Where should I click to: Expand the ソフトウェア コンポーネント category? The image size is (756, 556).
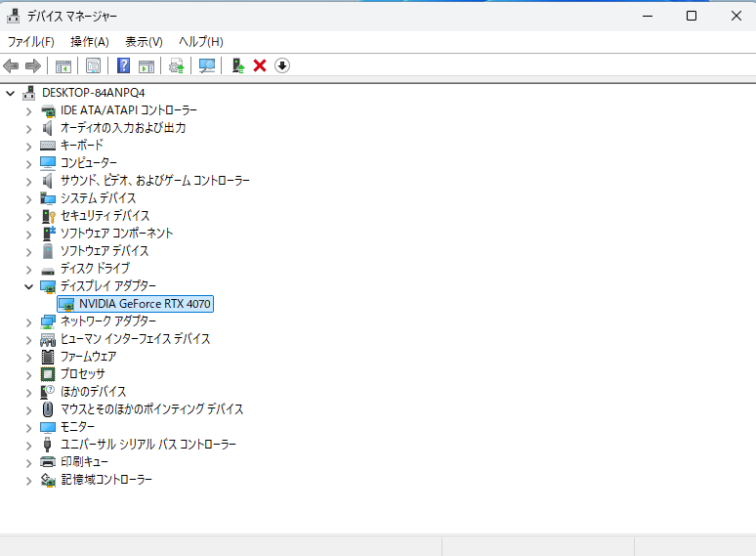[29, 235]
